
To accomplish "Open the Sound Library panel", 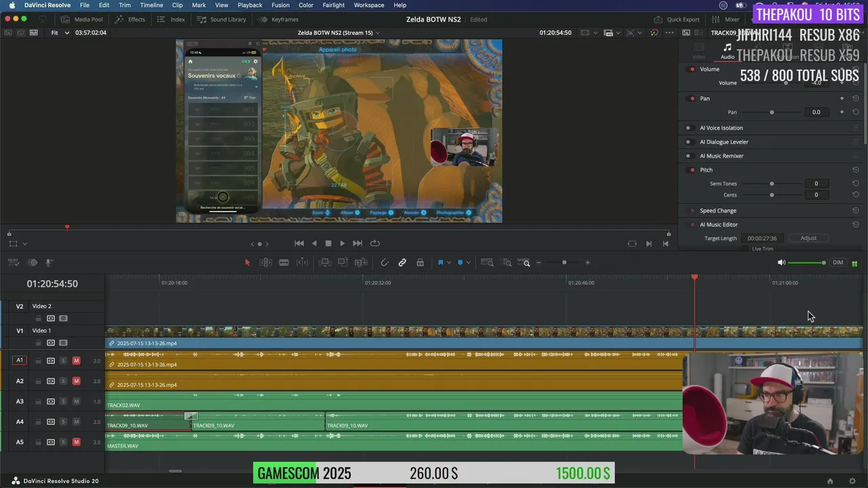I will [222, 20].
